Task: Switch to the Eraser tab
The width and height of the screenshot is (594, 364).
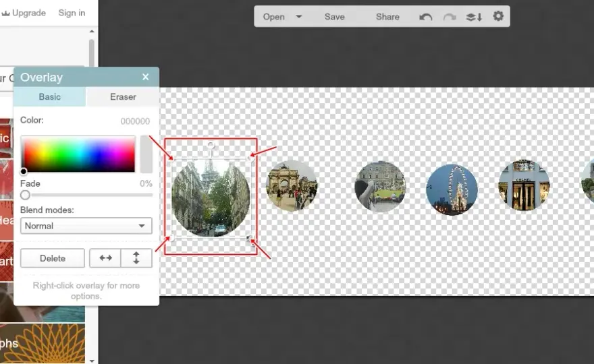Action: (x=123, y=97)
